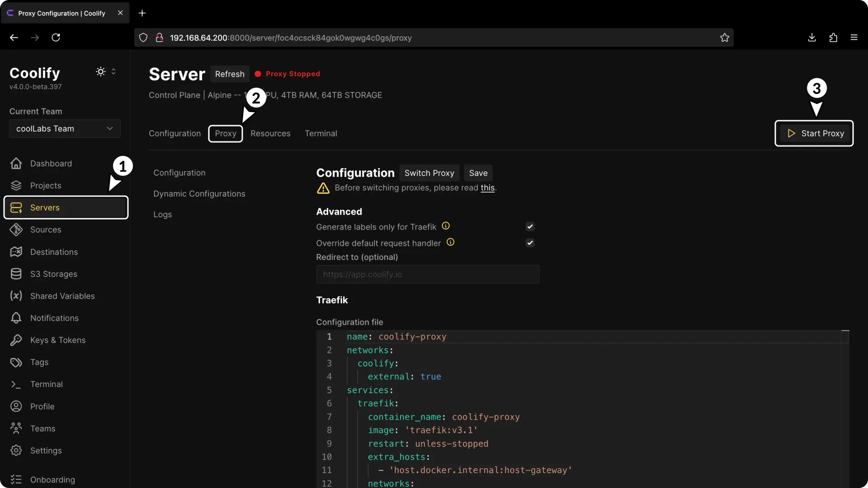This screenshot has height=488, width=868.
Task: Switch to the Resources tab
Action: [x=270, y=133]
